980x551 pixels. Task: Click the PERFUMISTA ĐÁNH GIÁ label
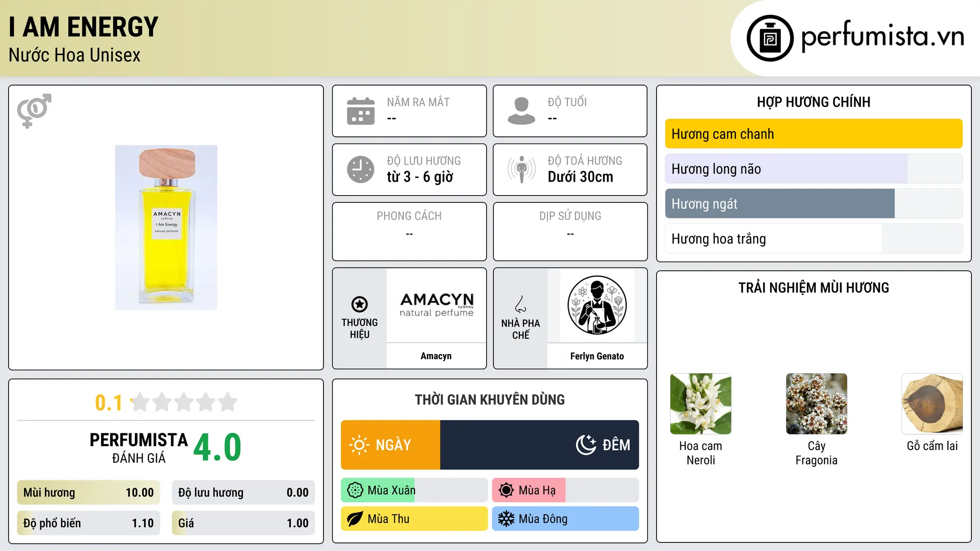(139, 448)
